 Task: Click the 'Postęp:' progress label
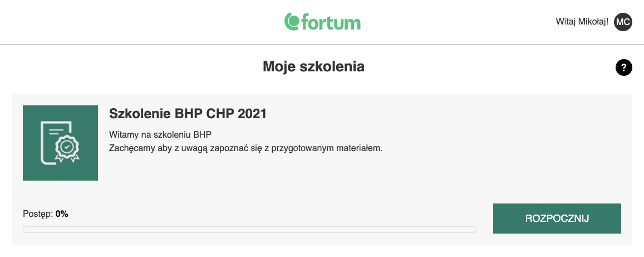(38, 214)
